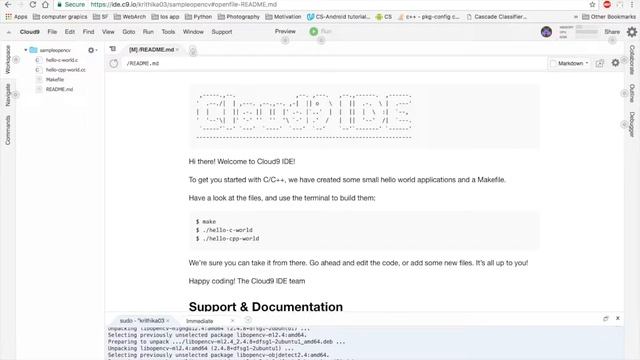Open the Python bookmarks folder
Screen dimensions: 640x360
(198, 17)
